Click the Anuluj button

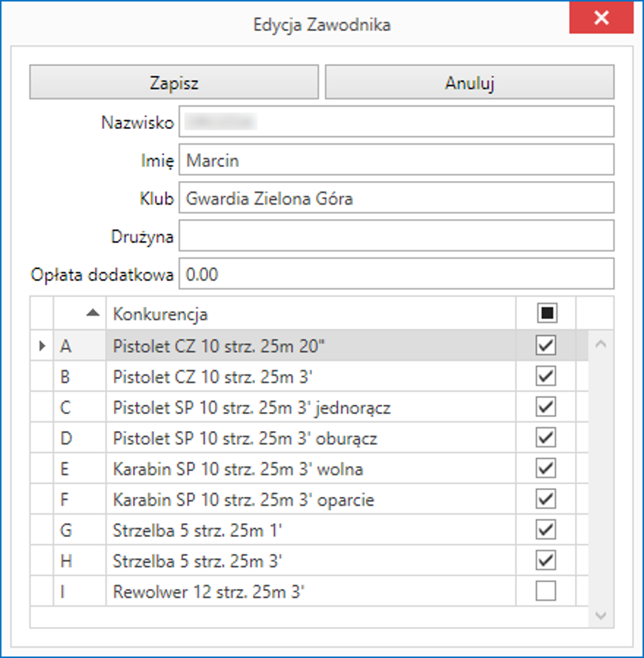click(470, 83)
